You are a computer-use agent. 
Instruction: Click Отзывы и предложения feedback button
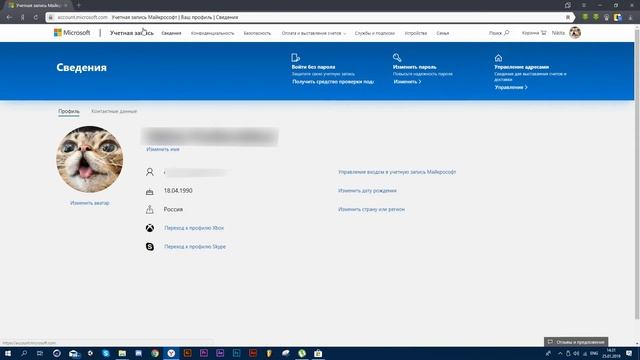pos(576,342)
